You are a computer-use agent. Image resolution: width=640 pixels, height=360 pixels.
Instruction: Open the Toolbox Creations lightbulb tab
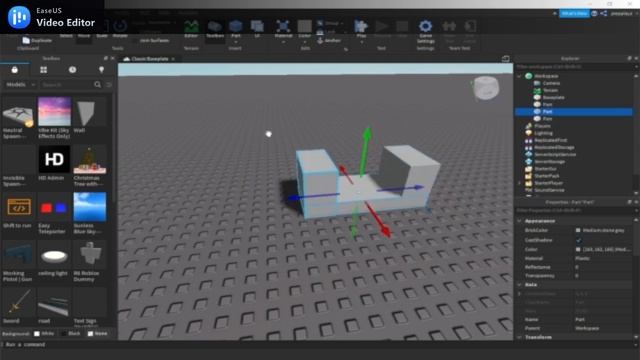[x=101, y=70]
